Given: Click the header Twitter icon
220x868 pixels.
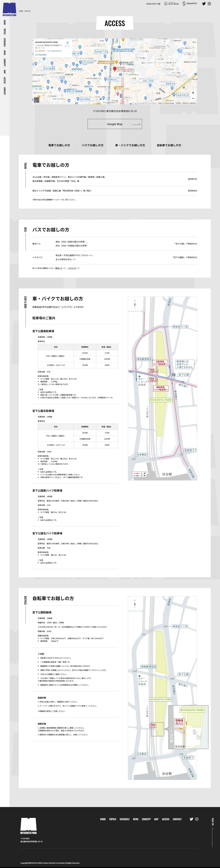Looking at the screenshot, I should coord(204,4).
